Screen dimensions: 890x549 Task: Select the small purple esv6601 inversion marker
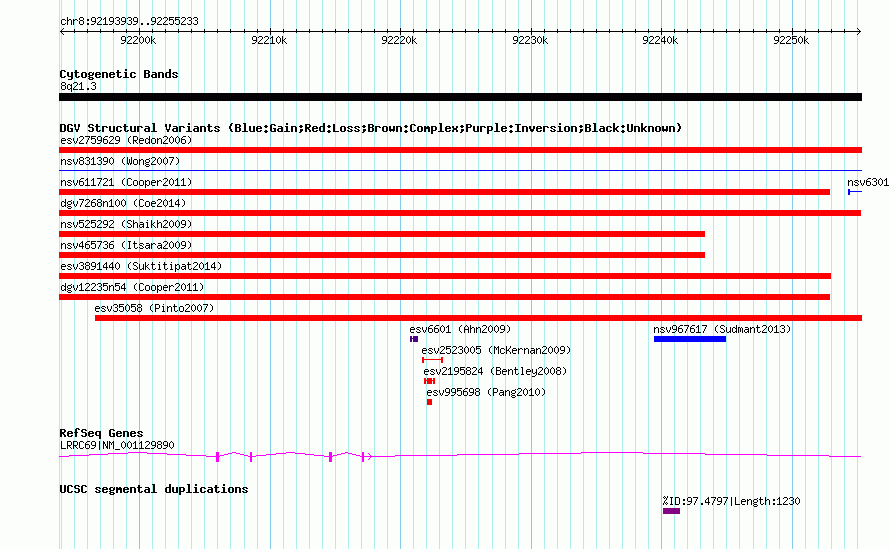pos(414,339)
